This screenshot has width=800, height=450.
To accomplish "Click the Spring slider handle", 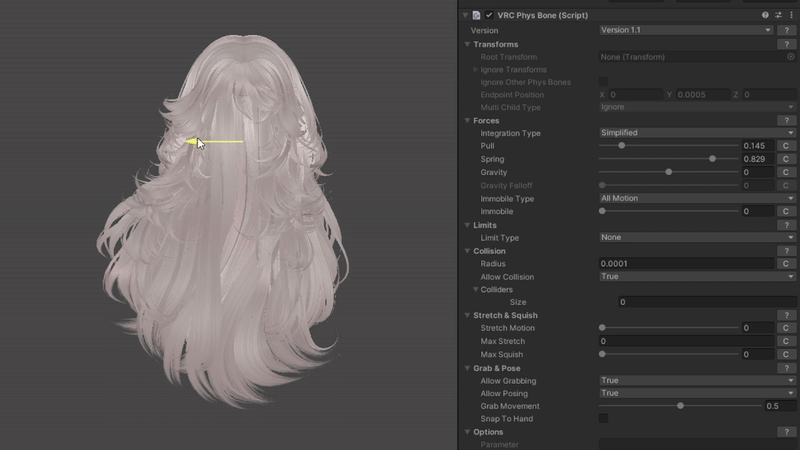I will (712, 159).
